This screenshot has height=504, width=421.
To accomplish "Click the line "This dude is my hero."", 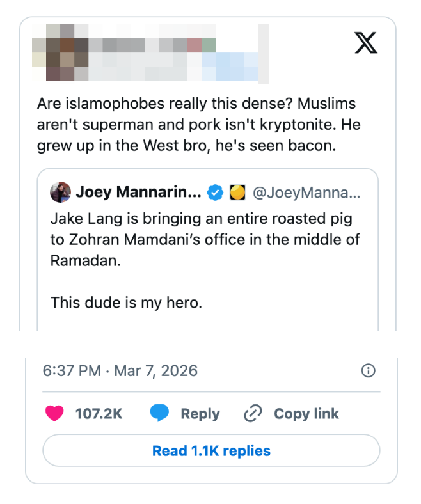I will (x=126, y=302).
